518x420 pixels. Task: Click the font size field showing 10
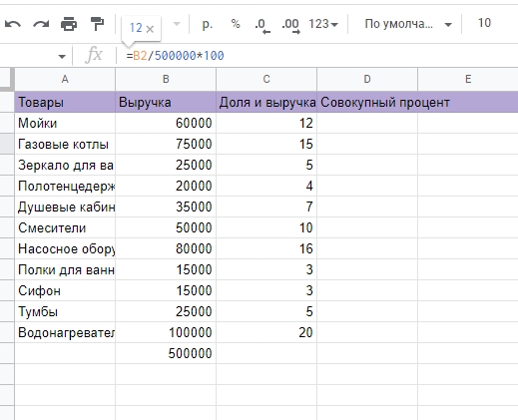[x=484, y=23]
